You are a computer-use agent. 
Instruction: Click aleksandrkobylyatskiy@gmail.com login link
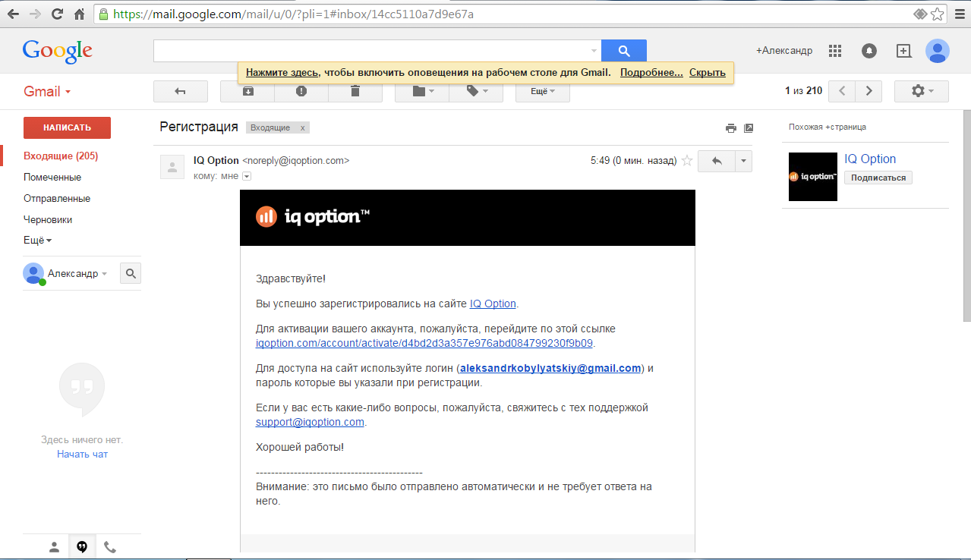[551, 368]
